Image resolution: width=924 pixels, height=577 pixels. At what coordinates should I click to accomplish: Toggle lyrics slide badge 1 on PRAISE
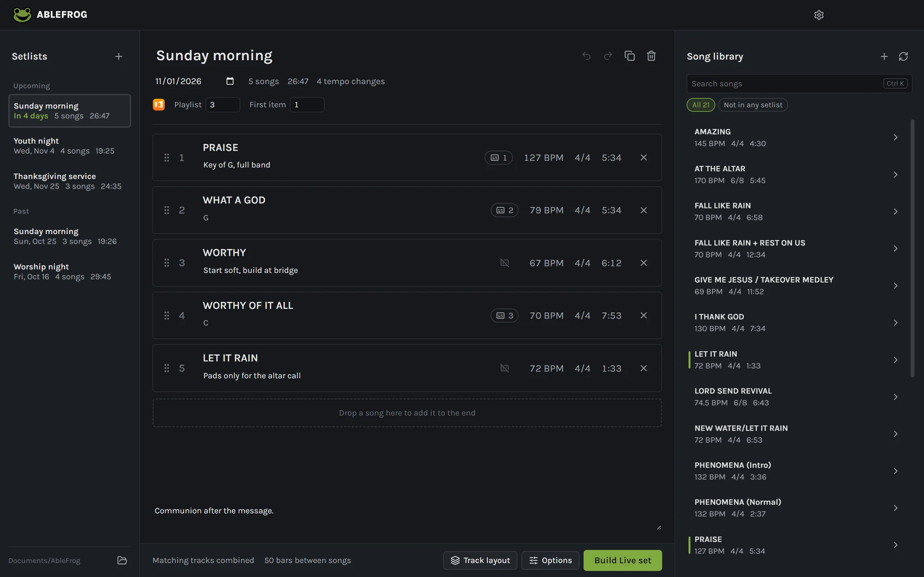[x=498, y=158]
